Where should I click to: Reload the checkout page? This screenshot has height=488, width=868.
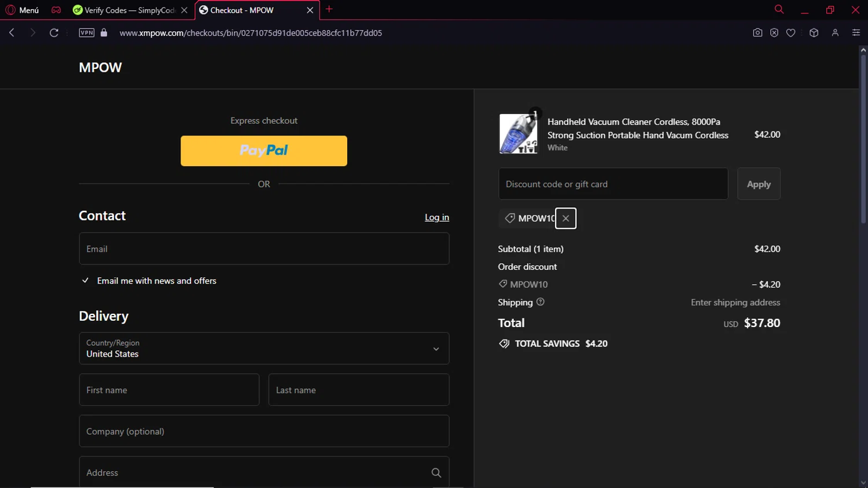click(x=54, y=33)
